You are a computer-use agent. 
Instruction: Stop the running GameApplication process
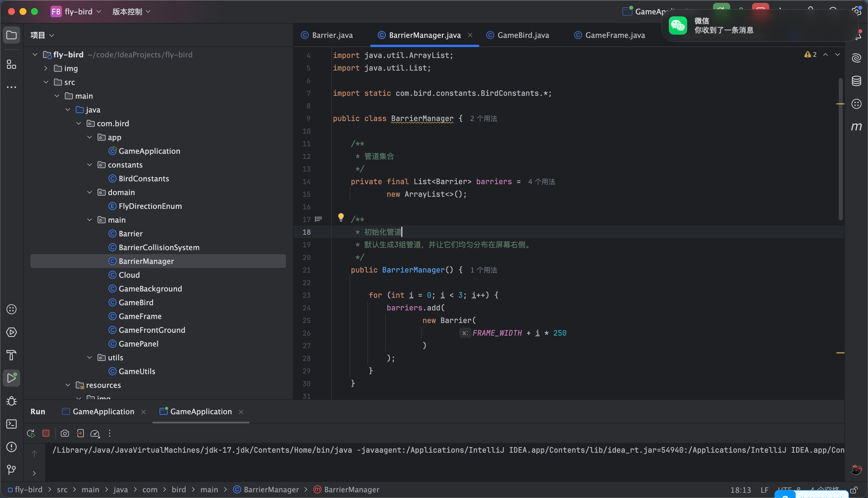pyautogui.click(x=46, y=433)
